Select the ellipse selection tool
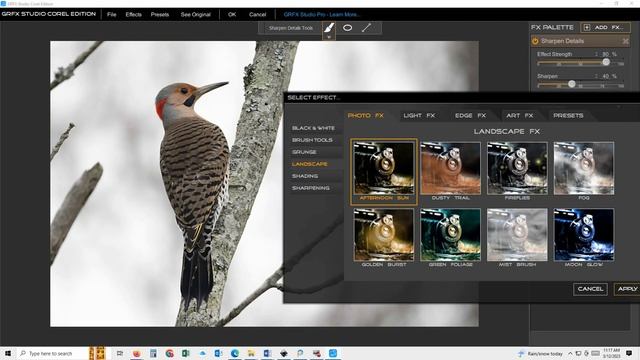 tap(347, 28)
